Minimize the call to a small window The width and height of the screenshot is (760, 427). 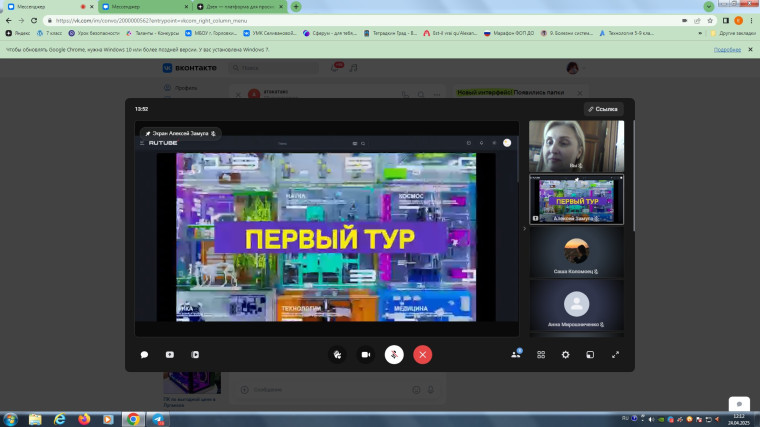(590, 355)
